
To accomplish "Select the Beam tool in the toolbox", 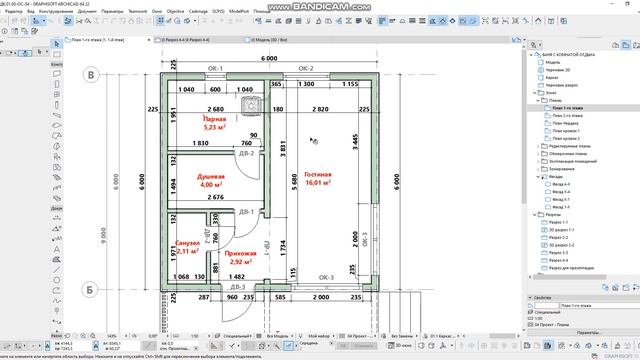I will tap(57, 115).
